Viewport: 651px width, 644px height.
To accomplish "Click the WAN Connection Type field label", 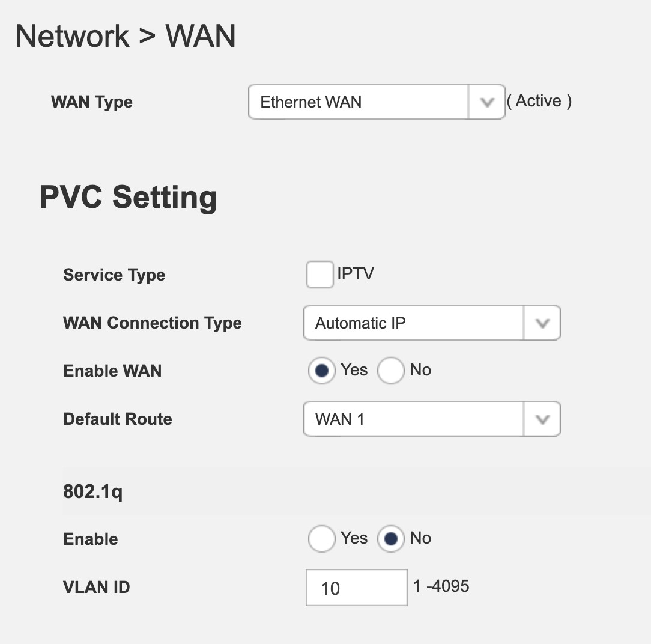I will [x=153, y=323].
